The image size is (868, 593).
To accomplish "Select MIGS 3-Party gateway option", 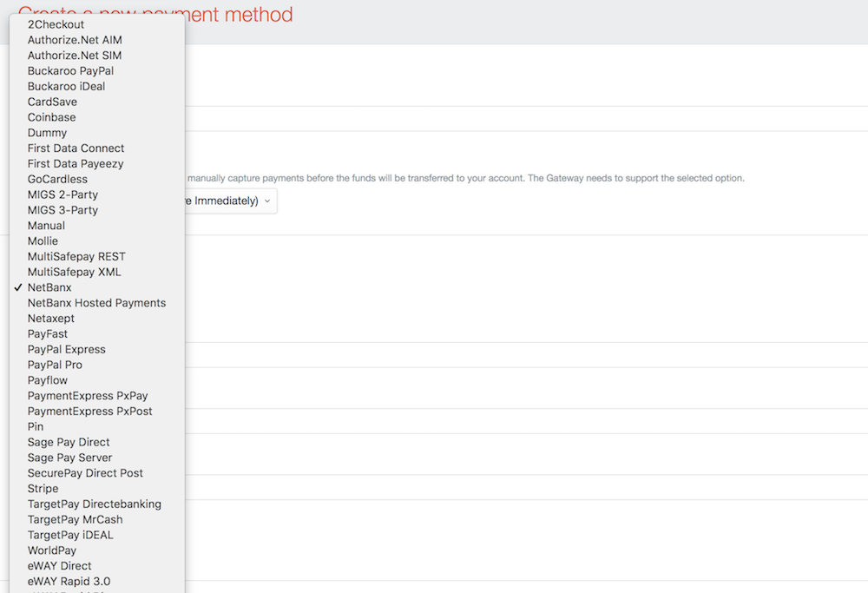I will click(x=97, y=210).
